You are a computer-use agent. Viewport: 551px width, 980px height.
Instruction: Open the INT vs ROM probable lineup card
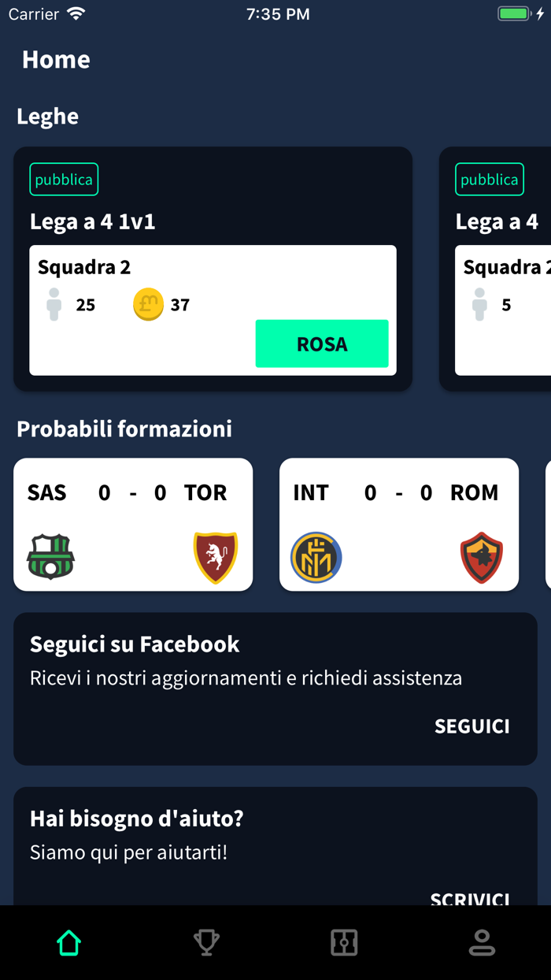click(399, 524)
